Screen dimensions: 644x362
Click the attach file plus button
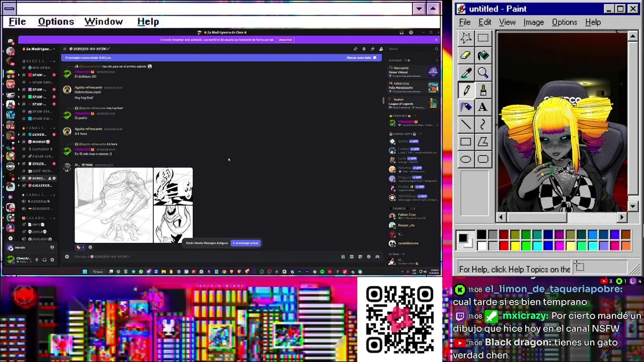(67, 256)
